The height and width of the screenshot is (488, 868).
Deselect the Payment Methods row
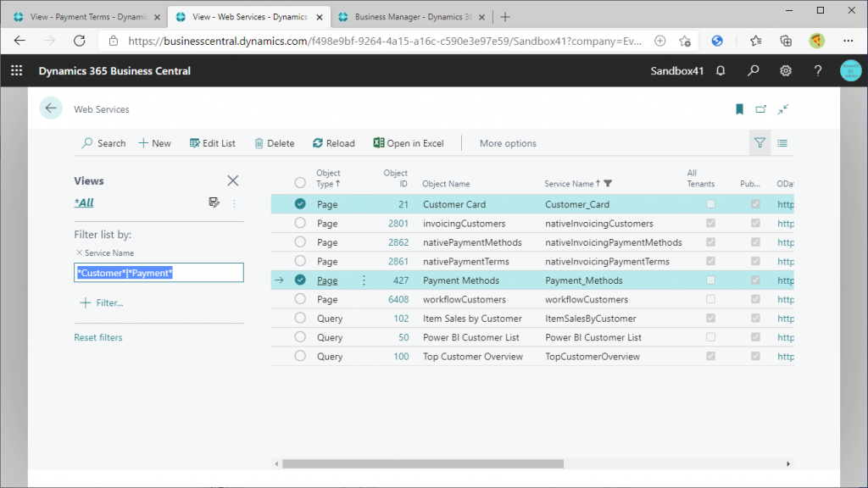[300, 280]
